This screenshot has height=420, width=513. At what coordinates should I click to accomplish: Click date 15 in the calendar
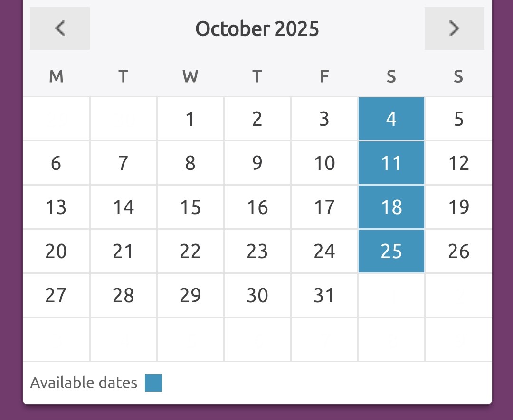point(190,207)
